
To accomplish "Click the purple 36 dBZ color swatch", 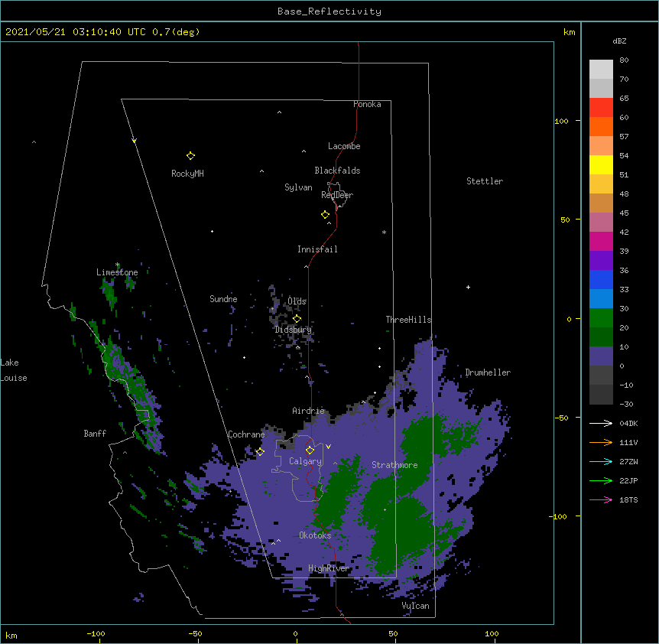I will pos(601,260).
